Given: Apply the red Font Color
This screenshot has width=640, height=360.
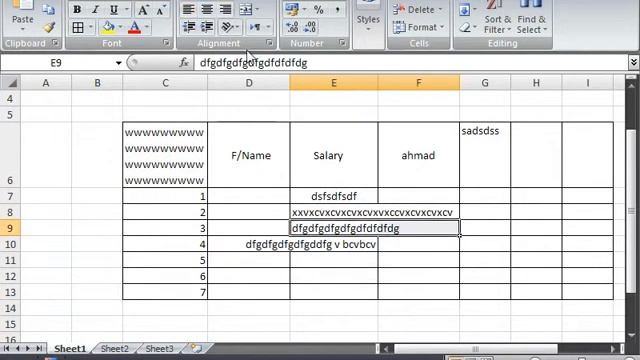Looking at the screenshot, I should [134, 27].
